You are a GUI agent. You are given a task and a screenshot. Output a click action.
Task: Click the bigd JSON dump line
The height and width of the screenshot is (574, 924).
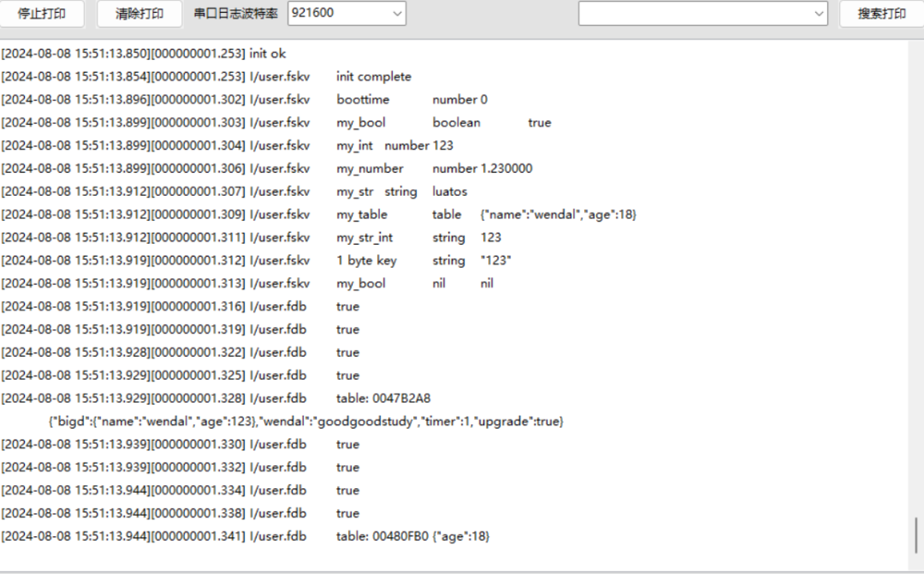(x=305, y=422)
